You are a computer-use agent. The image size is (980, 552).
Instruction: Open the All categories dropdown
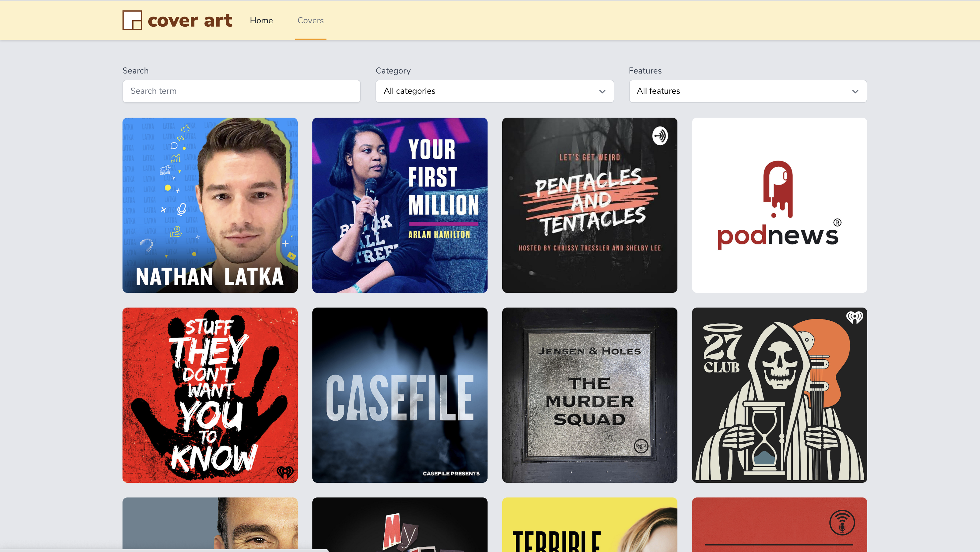click(x=494, y=91)
